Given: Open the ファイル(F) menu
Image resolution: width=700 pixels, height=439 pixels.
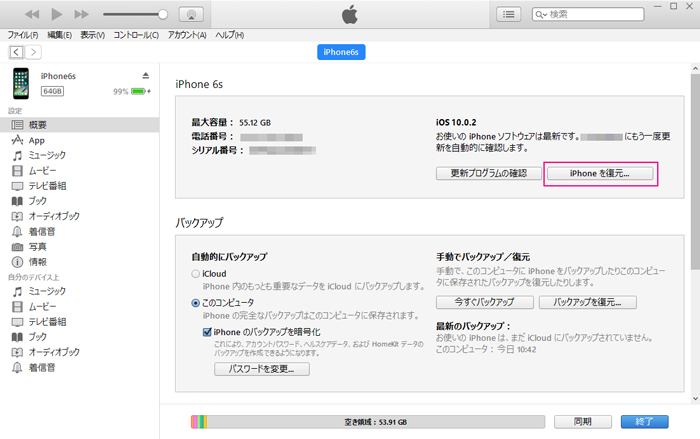Looking at the screenshot, I should click(x=22, y=35).
